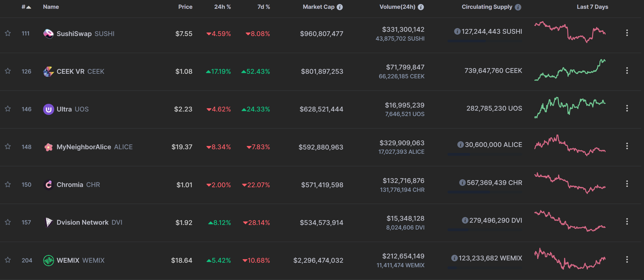Sort by 24h % column
This screenshot has height=280, width=644.
(222, 7)
